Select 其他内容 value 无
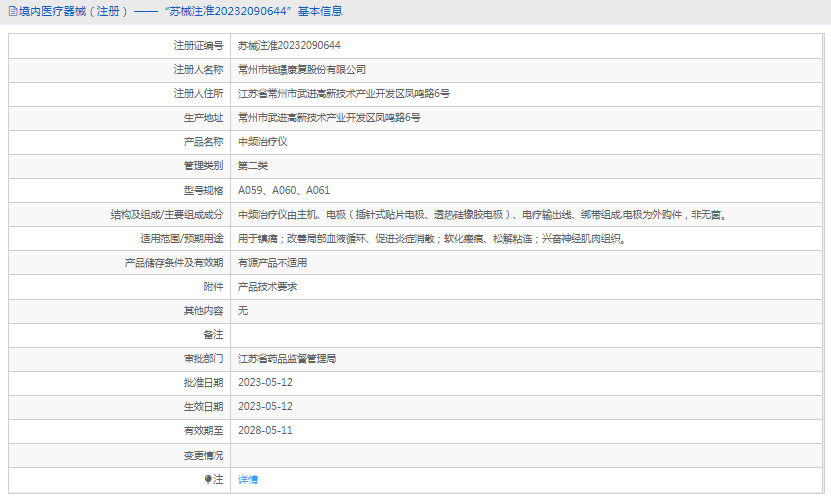 [x=243, y=310]
